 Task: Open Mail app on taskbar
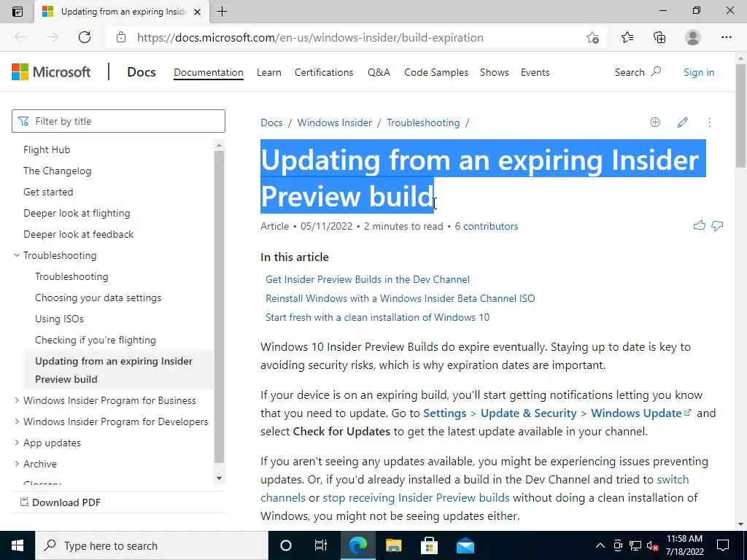[x=465, y=545]
